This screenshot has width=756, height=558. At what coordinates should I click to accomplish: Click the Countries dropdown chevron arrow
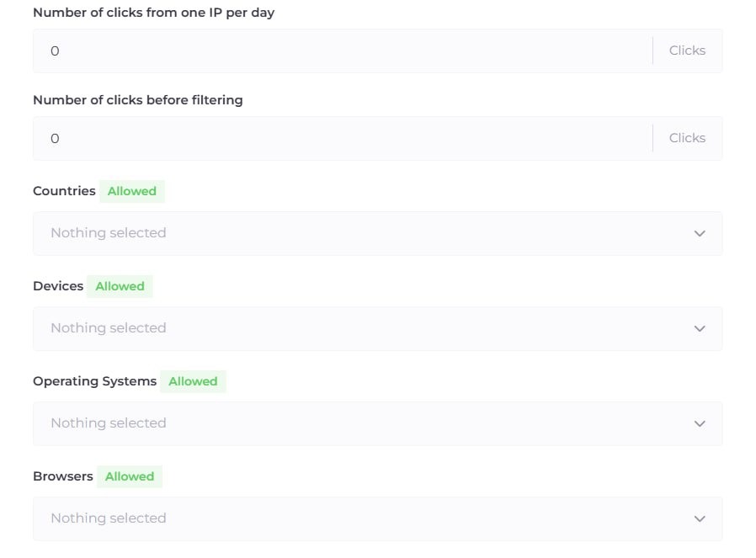tap(700, 233)
